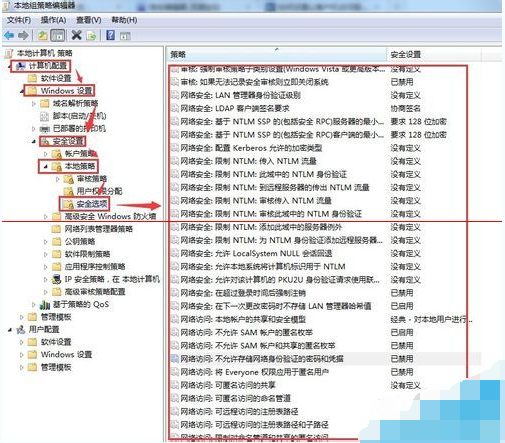
Task: Select IP 安全策略 tree item
Action: tap(112, 279)
